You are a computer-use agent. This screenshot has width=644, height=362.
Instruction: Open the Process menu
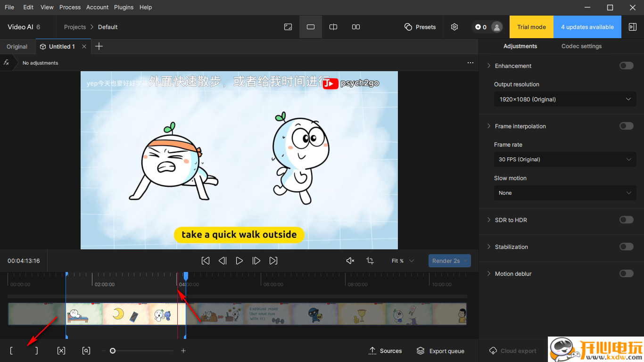[x=70, y=7]
